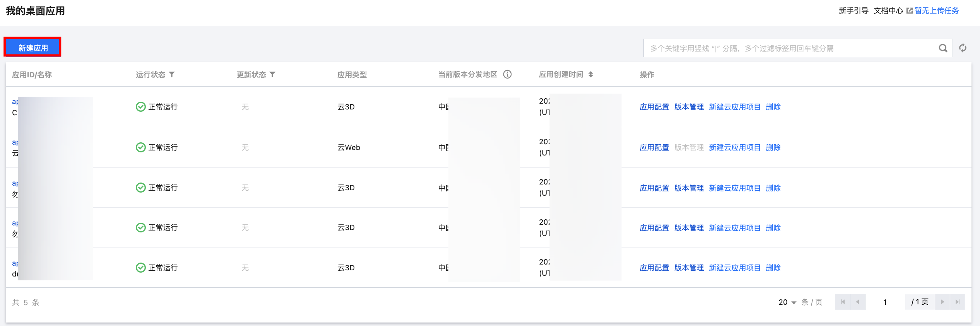
Task: Click the 新建应用 button
Action: (x=33, y=48)
